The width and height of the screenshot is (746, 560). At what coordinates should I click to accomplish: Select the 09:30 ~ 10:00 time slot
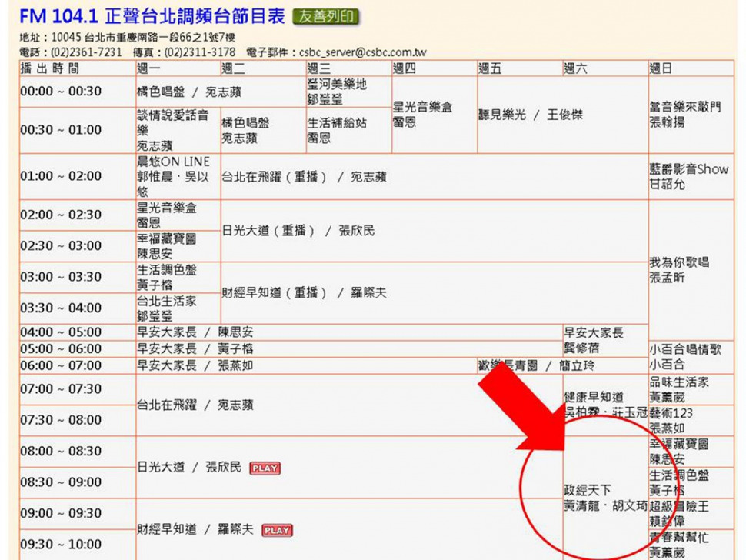[78, 545]
